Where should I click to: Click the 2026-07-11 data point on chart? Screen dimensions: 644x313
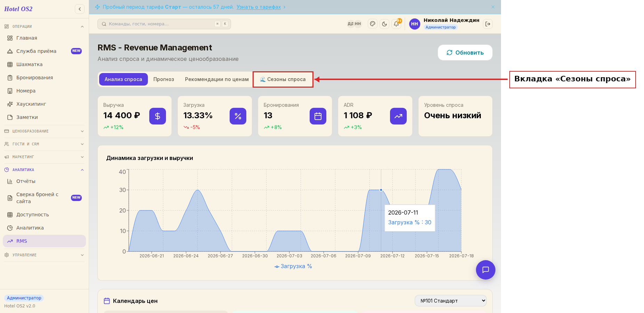coord(381,190)
